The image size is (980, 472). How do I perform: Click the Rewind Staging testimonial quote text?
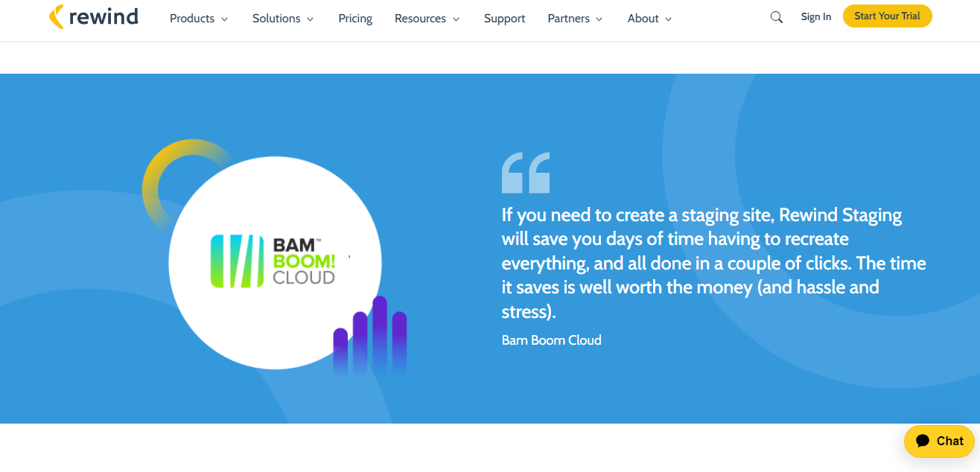713,264
